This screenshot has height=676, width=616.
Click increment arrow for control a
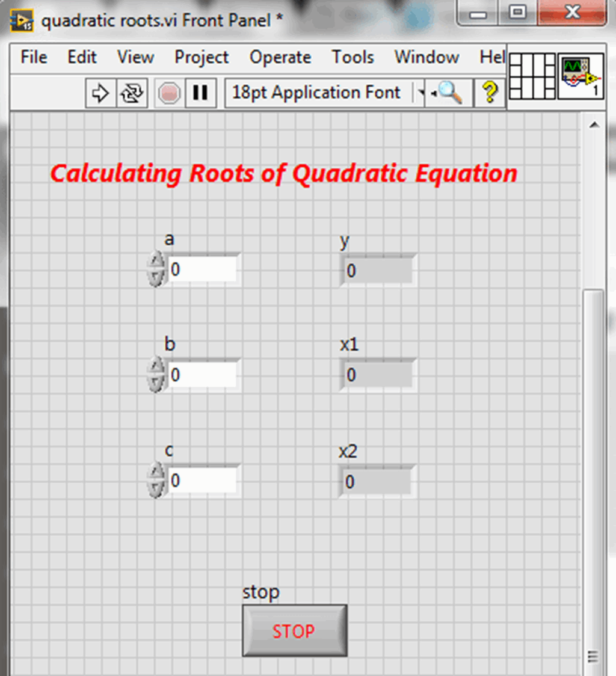pos(156,261)
